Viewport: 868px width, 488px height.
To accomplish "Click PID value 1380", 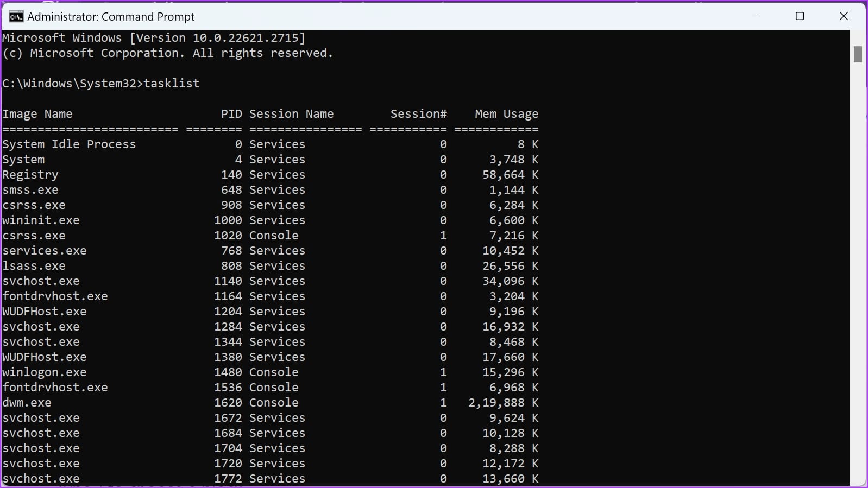I will [x=228, y=357].
